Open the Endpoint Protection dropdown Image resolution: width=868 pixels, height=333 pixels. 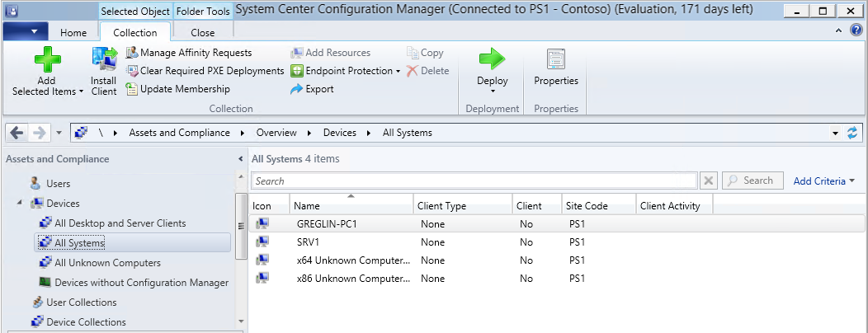click(x=346, y=71)
